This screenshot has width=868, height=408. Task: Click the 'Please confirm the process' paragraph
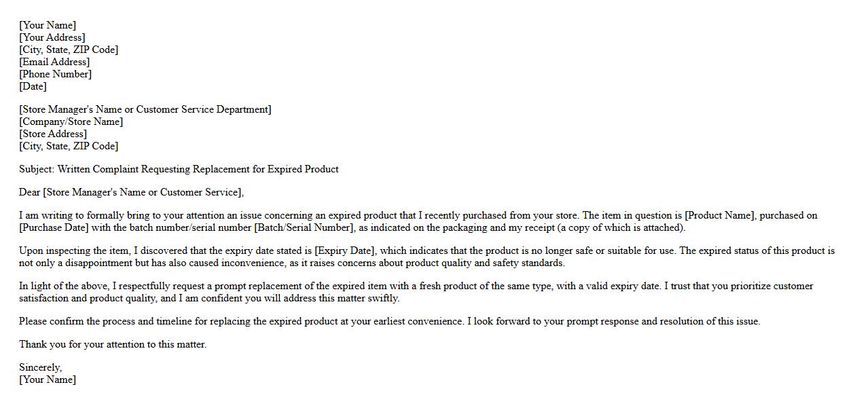[389, 321]
